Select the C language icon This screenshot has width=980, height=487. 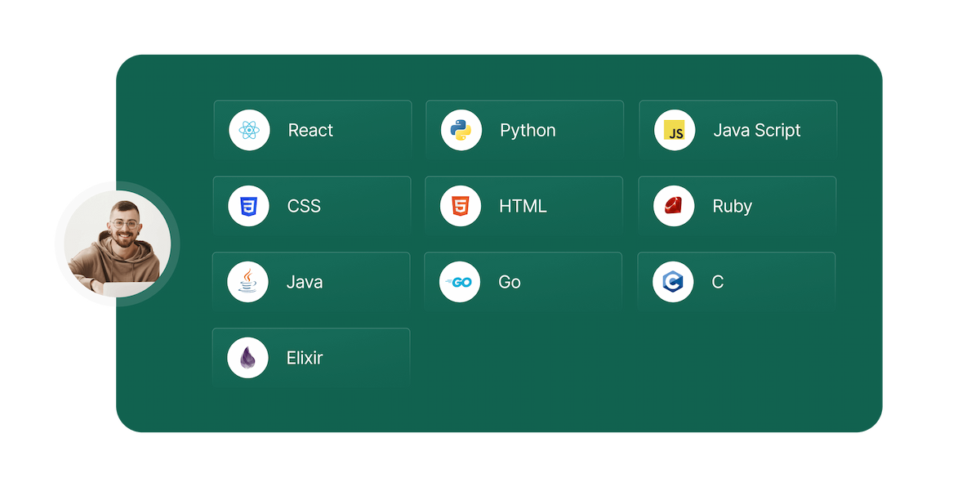pos(673,281)
